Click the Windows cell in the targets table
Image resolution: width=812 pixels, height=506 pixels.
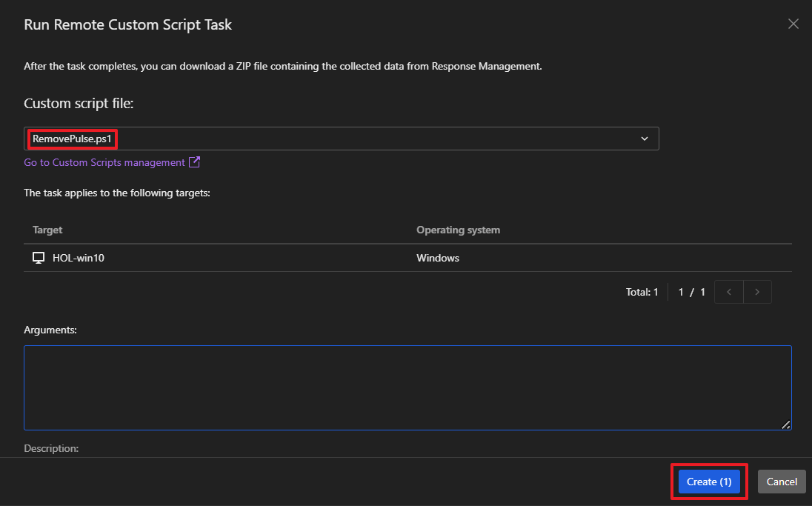437,258
